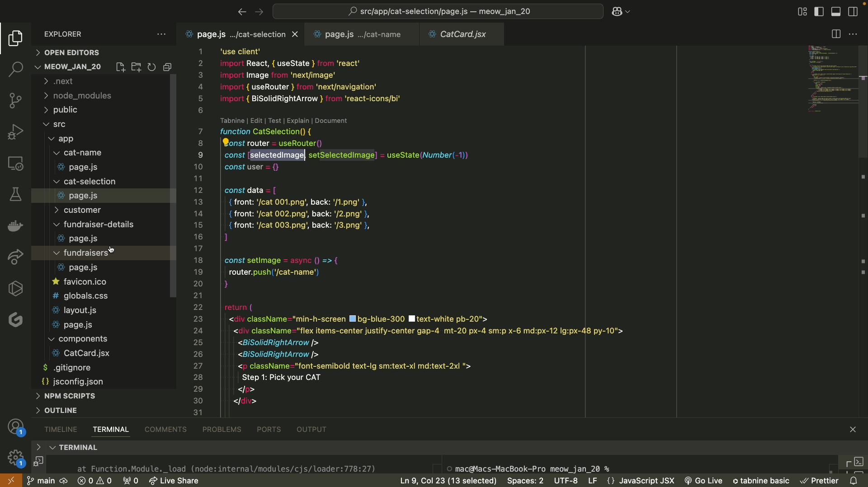868x487 pixels.
Task: Collapse the MEOW_JAN_20 project root
Action: pyautogui.click(x=72, y=67)
